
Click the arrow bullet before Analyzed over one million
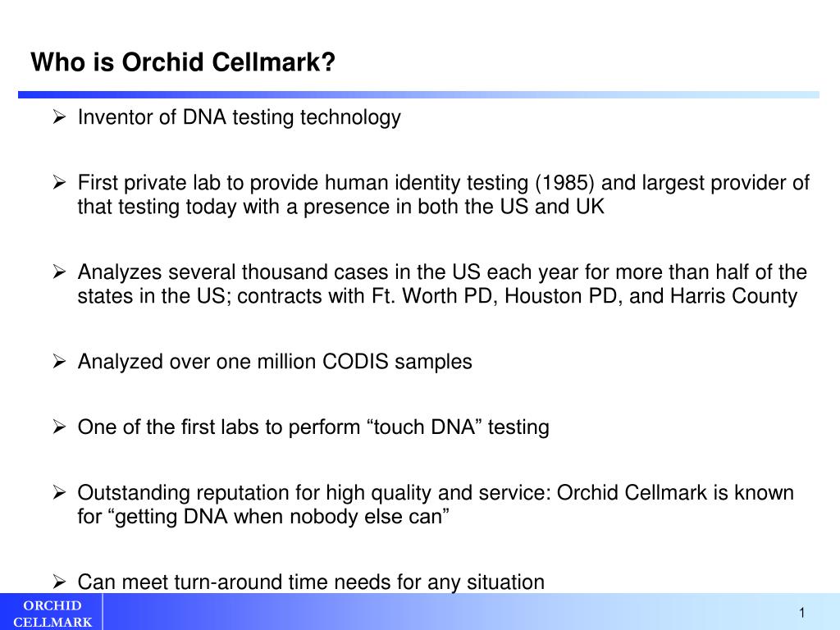pos(59,361)
